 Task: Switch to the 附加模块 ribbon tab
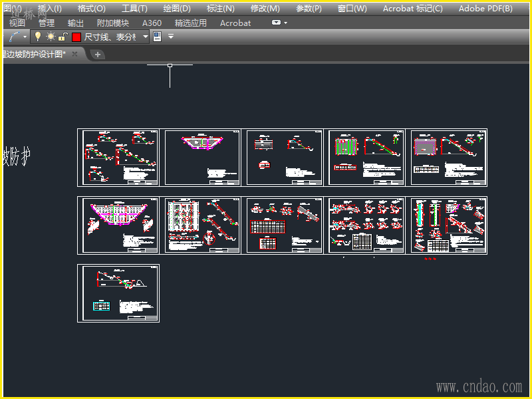(x=113, y=23)
